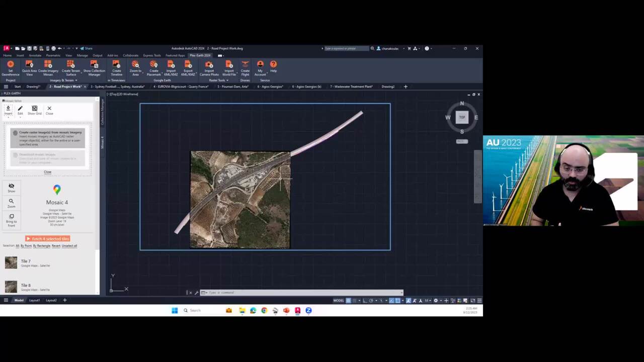
Task: Switch to Layout1 tab
Action: (x=34, y=300)
